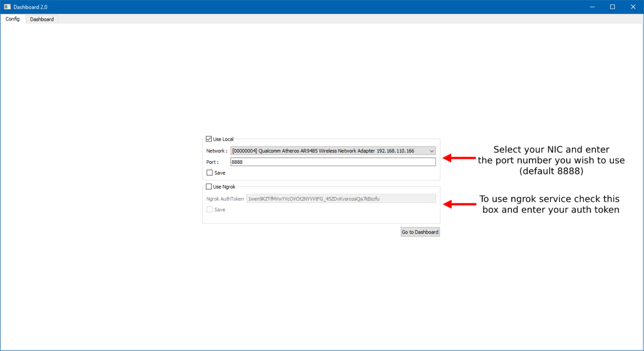The width and height of the screenshot is (644, 351).
Task: Close the Dashboard 2.0 window
Action: pyautogui.click(x=633, y=7)
